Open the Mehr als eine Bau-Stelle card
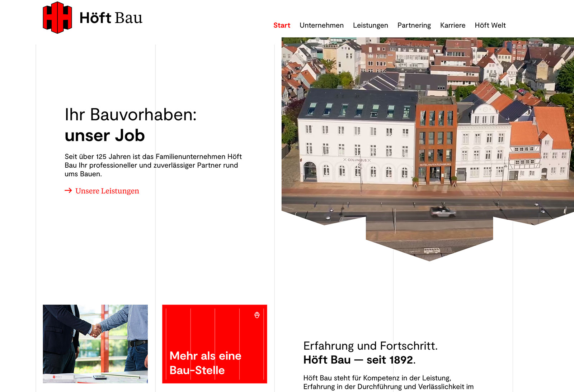 [215, 344]
